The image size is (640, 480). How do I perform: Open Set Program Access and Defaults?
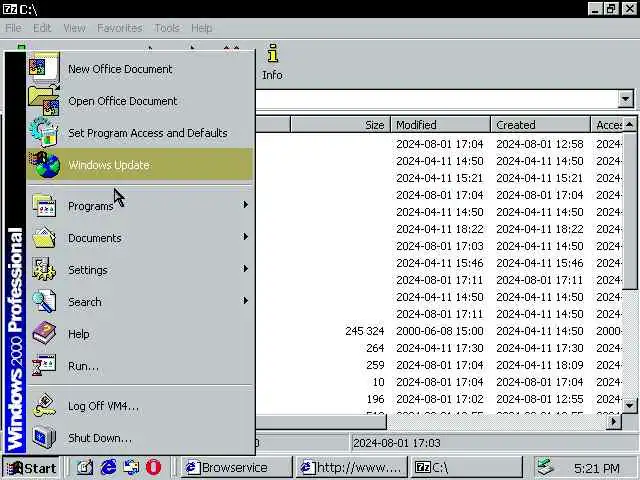pyautogui.click(x=140, y=133)
